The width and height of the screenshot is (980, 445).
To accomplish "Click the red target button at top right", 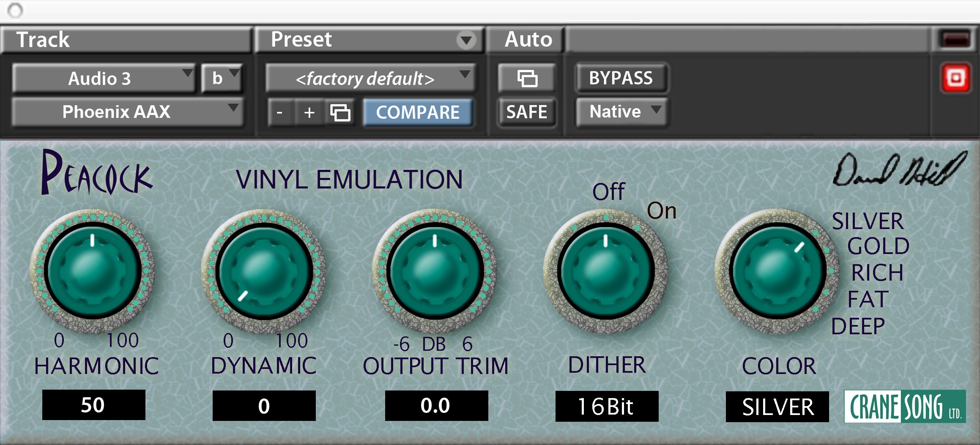I will pos(955,78).
